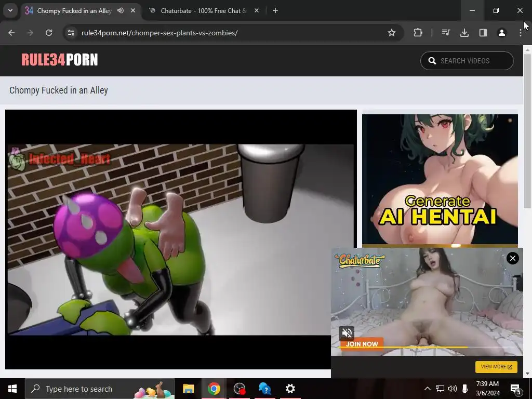Open the notification center icon
532x399 pixels.
point(516,389)
